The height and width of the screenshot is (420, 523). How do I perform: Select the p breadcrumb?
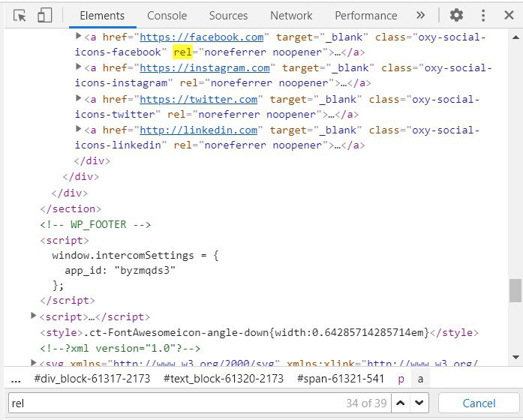point(401,379)
